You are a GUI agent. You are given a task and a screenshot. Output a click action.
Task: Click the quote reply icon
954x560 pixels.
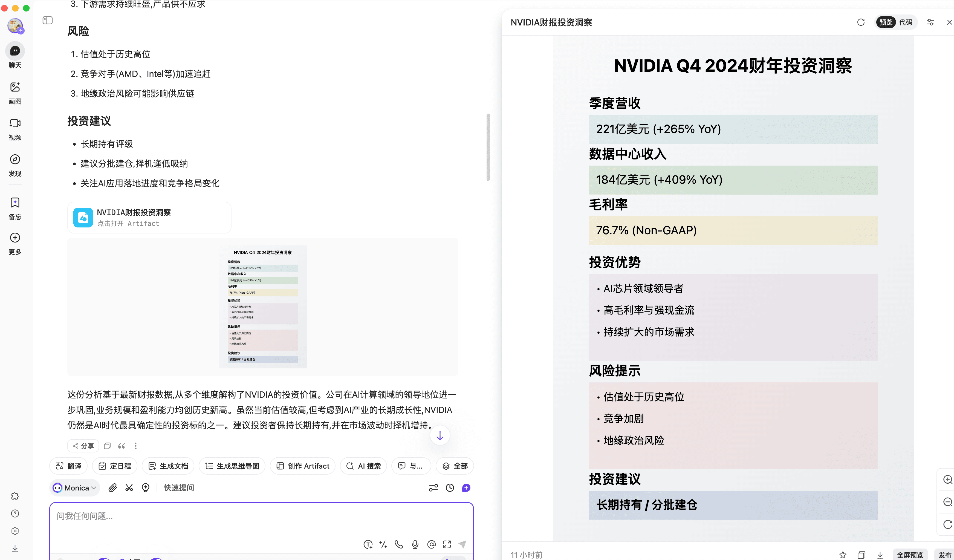point(122,446)
